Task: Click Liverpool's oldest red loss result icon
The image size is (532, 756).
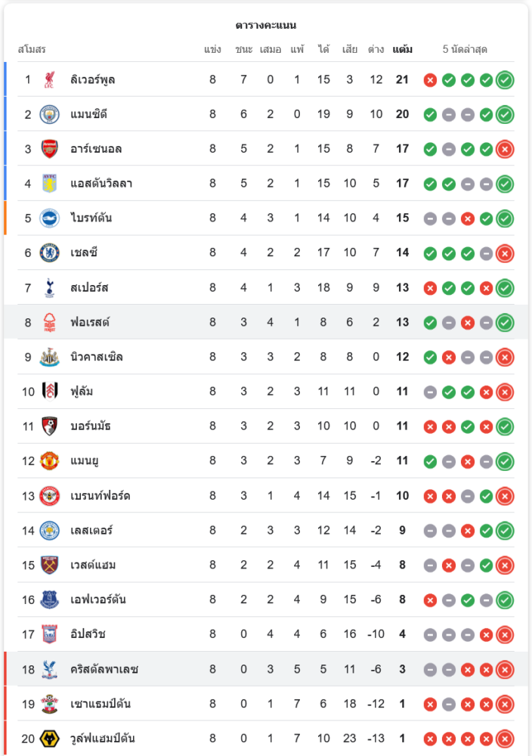Action: (430, 80)
